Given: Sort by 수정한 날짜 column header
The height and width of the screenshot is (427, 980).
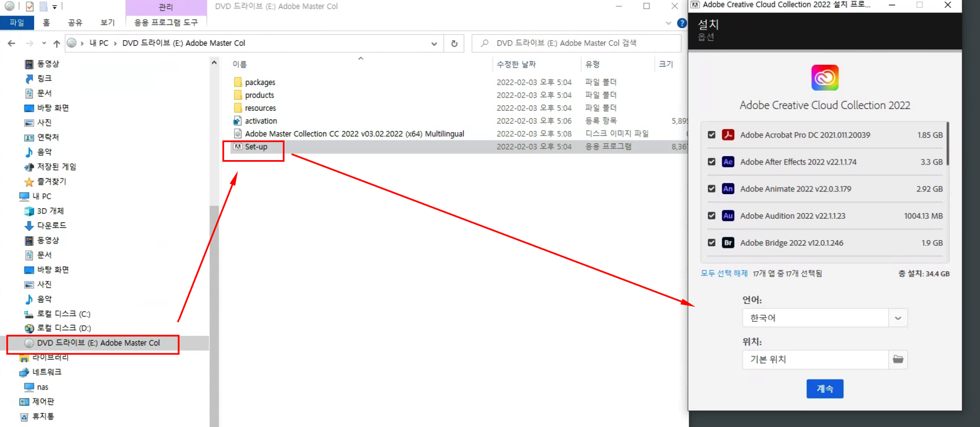Looking at the screenshot, I should click(x=516, y=64).
